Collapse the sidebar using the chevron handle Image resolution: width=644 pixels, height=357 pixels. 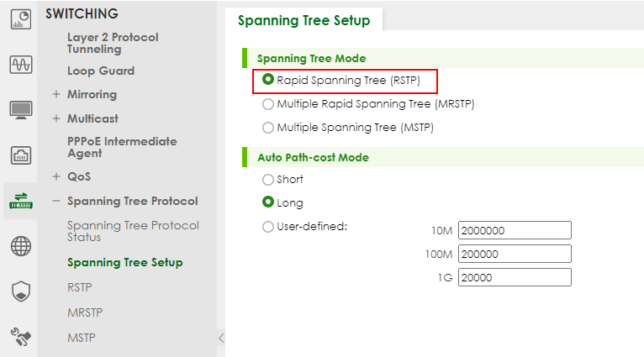click(x=221, y=338)
